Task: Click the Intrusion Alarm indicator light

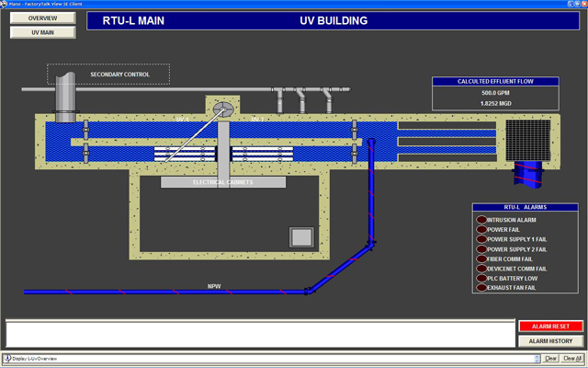Action: [x=481, y=220]
